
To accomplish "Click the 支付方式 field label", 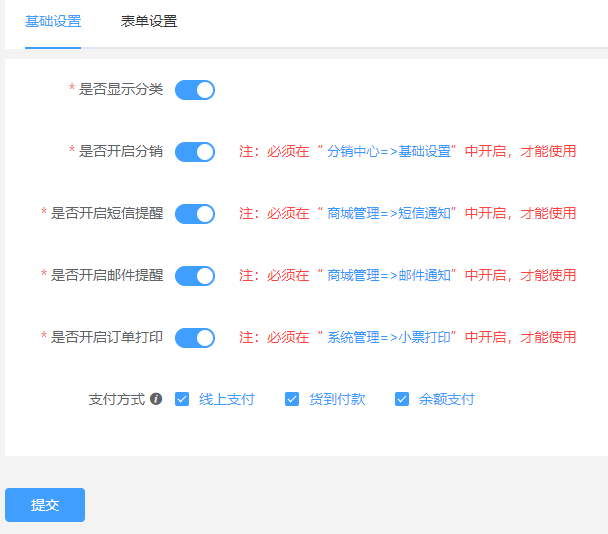I will click(117, 400).
